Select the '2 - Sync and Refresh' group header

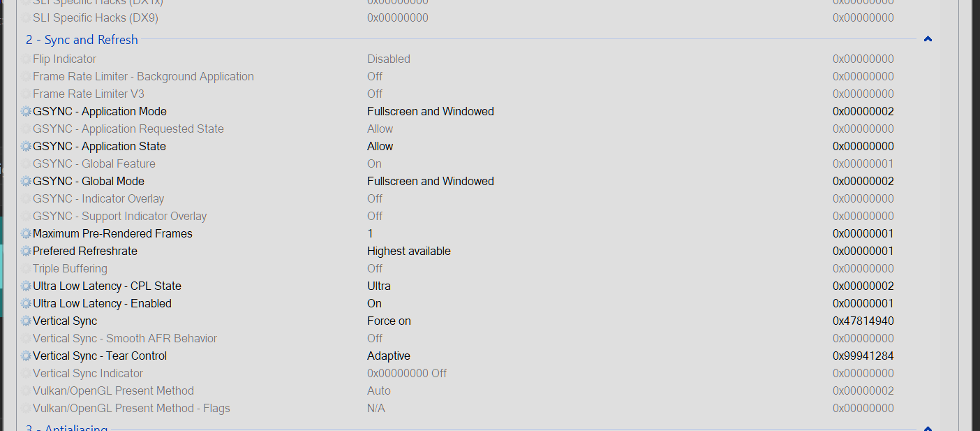(82, 40)
